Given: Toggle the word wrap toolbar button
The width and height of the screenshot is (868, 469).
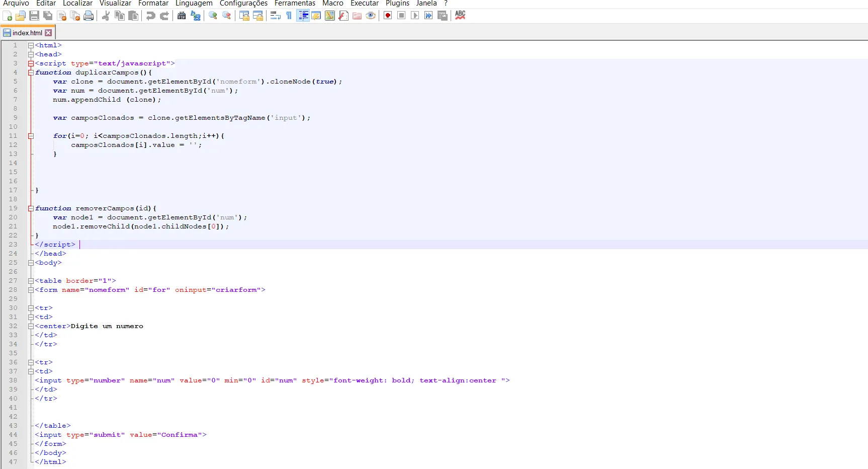Looking at the screenshot, I should (275, 16).
